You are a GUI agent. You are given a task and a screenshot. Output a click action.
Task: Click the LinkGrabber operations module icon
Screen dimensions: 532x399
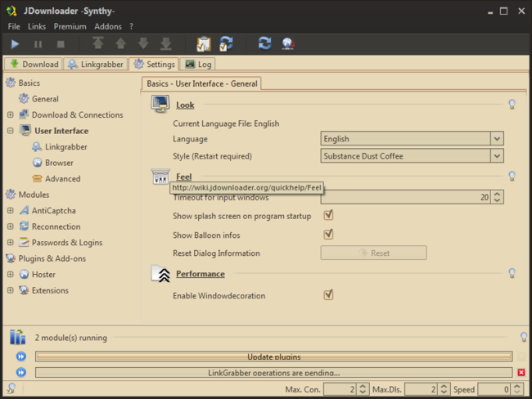point(21,372)
